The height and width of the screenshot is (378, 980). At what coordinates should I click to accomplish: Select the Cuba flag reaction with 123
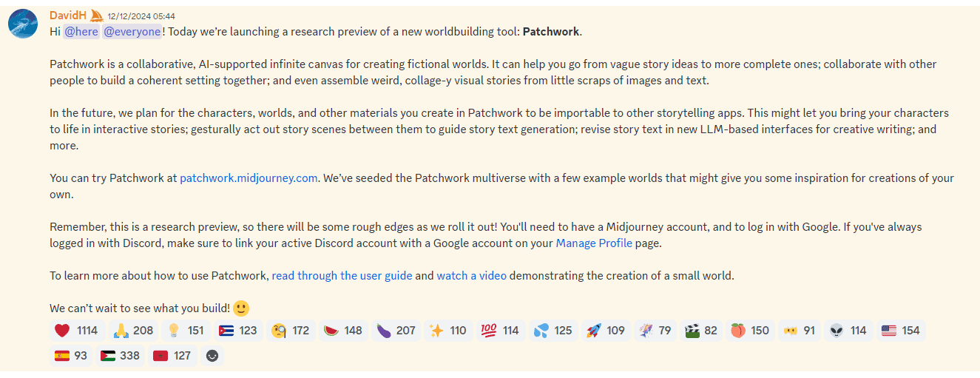[238, 331]
